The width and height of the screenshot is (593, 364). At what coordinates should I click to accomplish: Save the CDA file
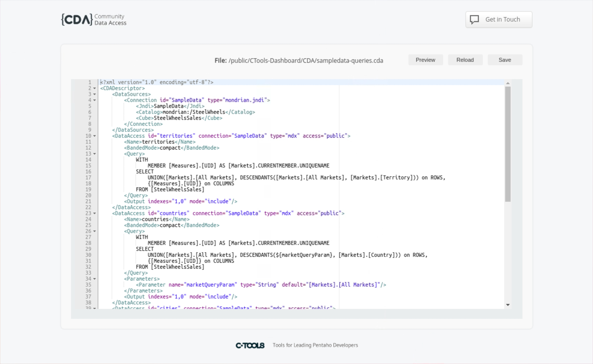504,60
